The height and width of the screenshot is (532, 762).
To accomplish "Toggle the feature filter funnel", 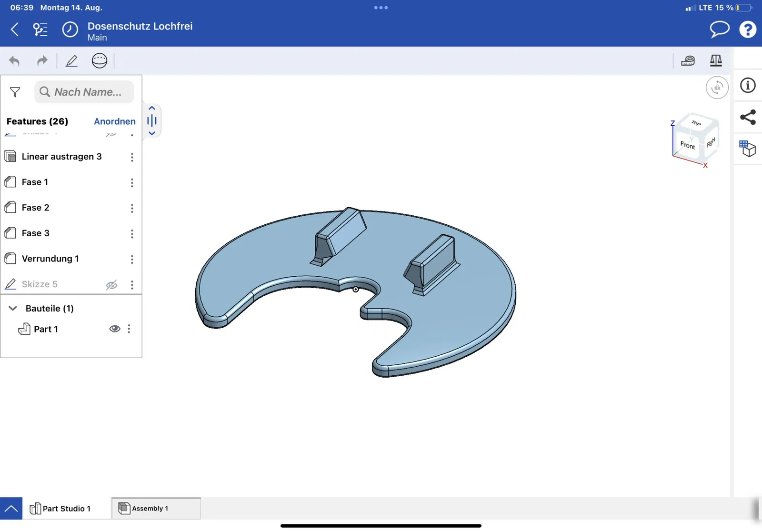I will click(15, 92).
